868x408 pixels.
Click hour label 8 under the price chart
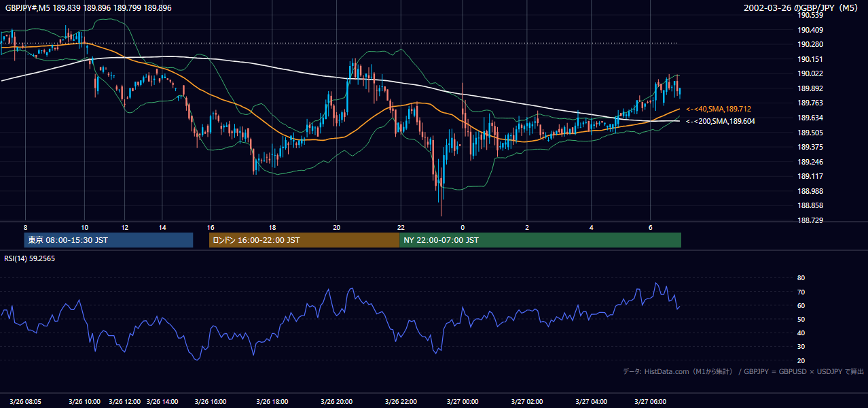pyautogui.click(x=25, y=228)
